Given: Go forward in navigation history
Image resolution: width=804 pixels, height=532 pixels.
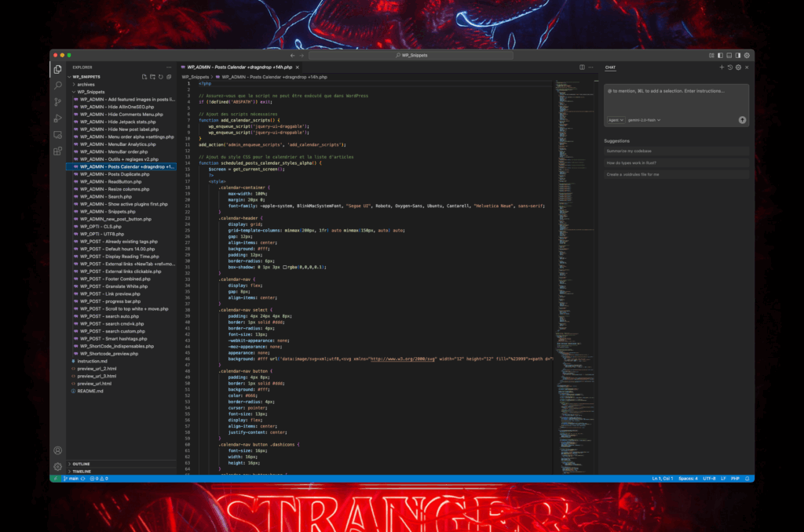Looking at the screenshot, I should (x=301, y=56).
